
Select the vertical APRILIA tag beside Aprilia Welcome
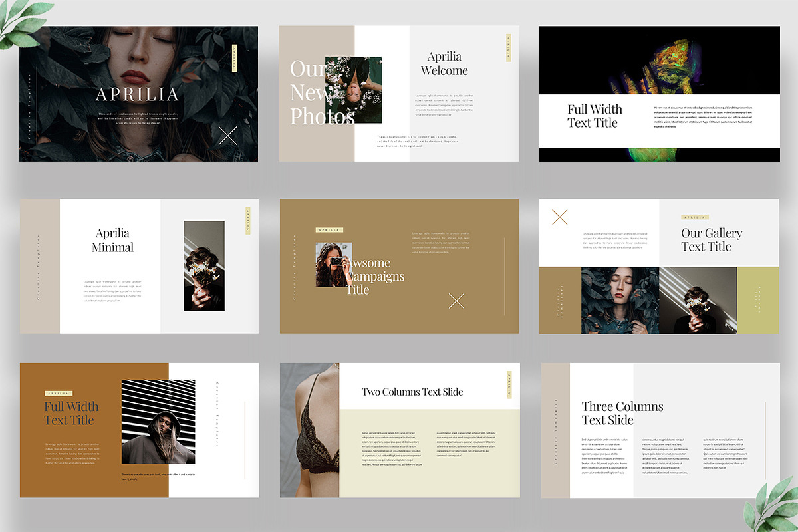coord(509,48)
